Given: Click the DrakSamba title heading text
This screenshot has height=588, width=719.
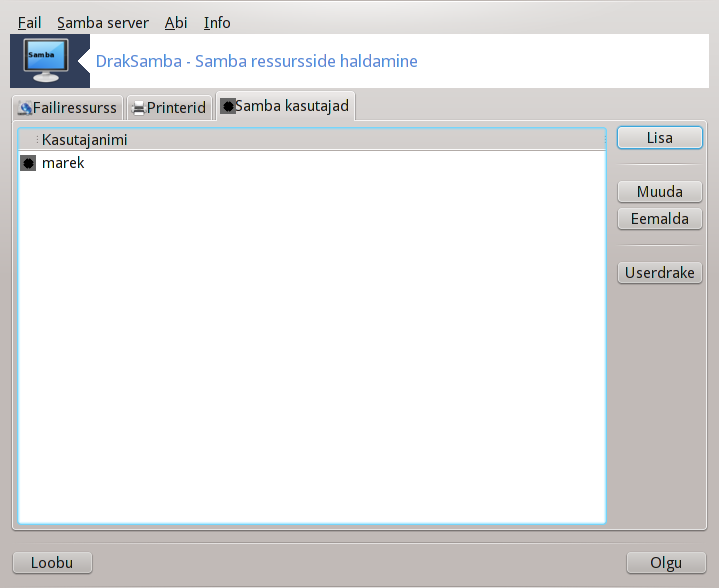Looking at the screenshot, I should click(x=256, y=61).
